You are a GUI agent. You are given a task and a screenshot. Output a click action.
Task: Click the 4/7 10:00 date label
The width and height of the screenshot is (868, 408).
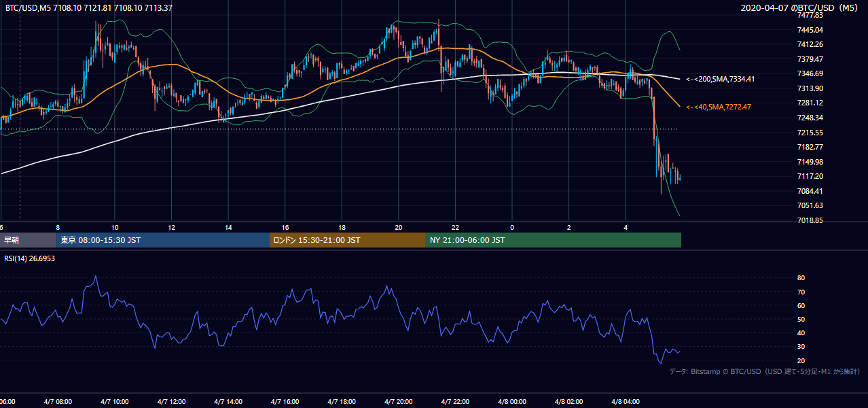point(115,401)
